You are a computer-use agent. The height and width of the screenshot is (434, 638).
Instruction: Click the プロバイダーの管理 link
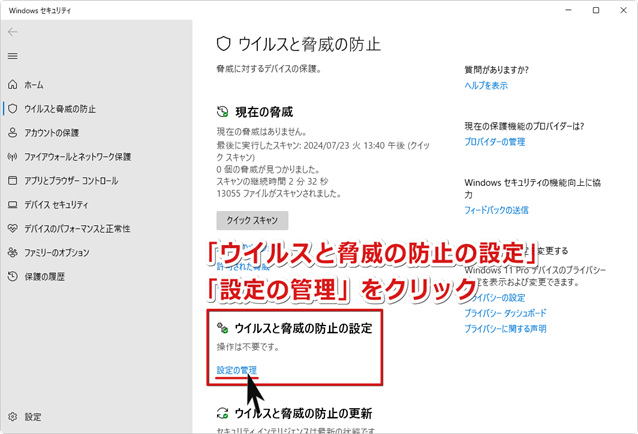(x=495, y=142)
